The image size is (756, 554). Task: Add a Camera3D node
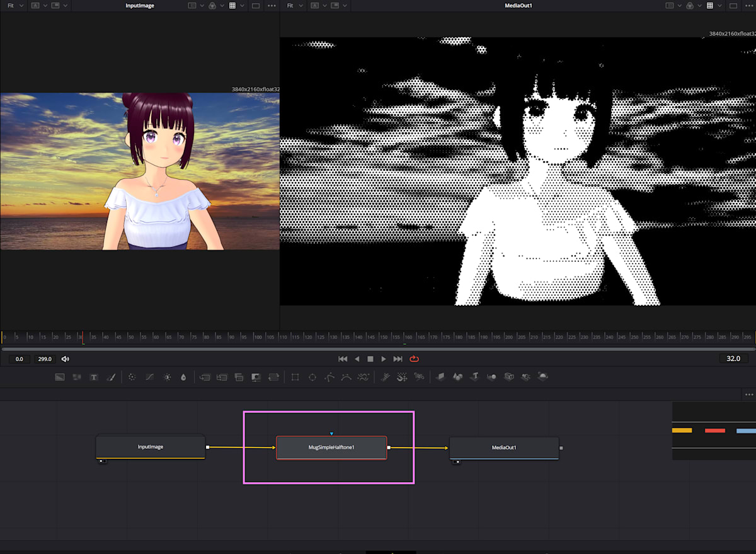pyautogui.click(x=509, y=377)
